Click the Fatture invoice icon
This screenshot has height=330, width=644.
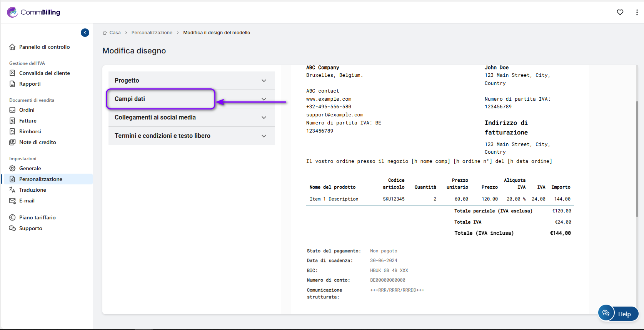tap(12, 121)
